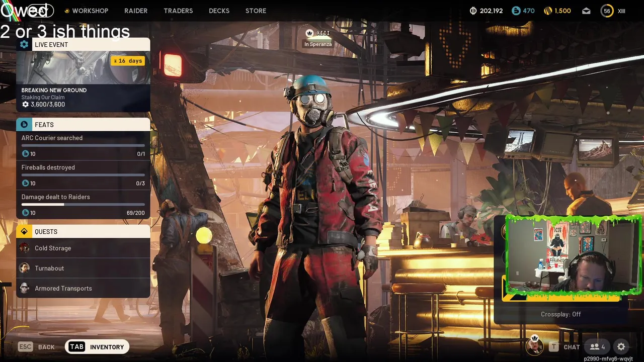The image size is (644, 362).
Task: Click the Fireballs destroyed progress bar
Action: tap(83, 175)
